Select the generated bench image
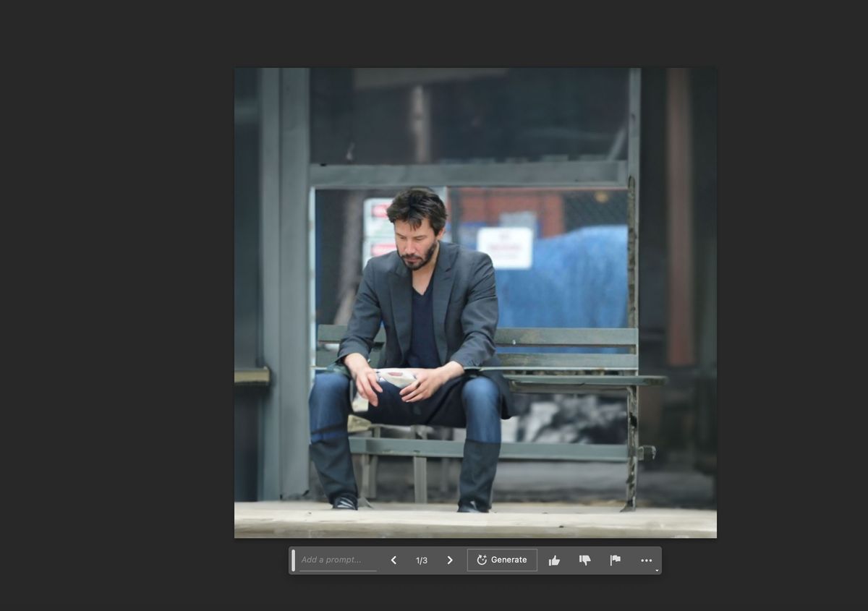The height and width of the screenshot is (611, 868). click(476, 302)
